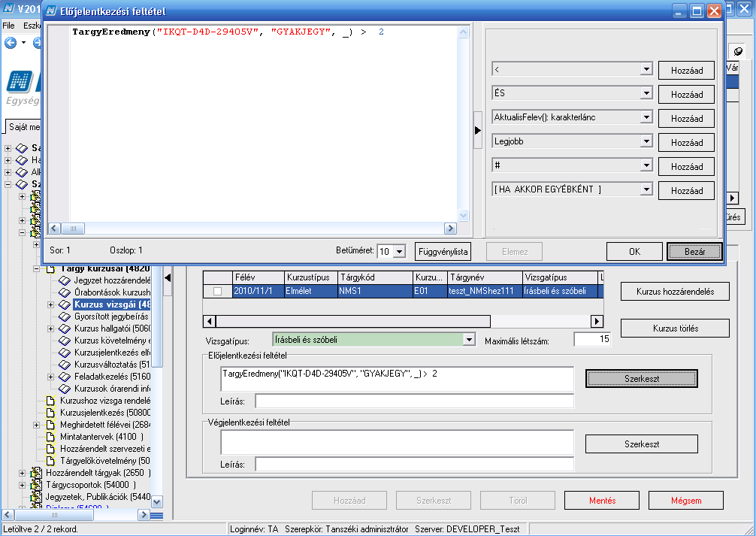Open the AktualisFelev() function dropdown
The width and height of the screenshot is (756, 536).
646,117
